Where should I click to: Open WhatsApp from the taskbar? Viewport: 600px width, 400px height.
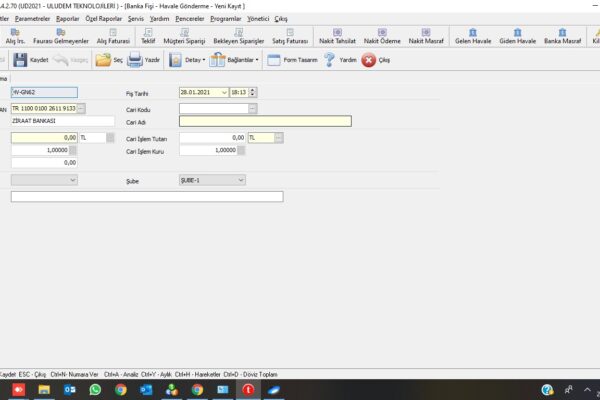coord(95,389)
